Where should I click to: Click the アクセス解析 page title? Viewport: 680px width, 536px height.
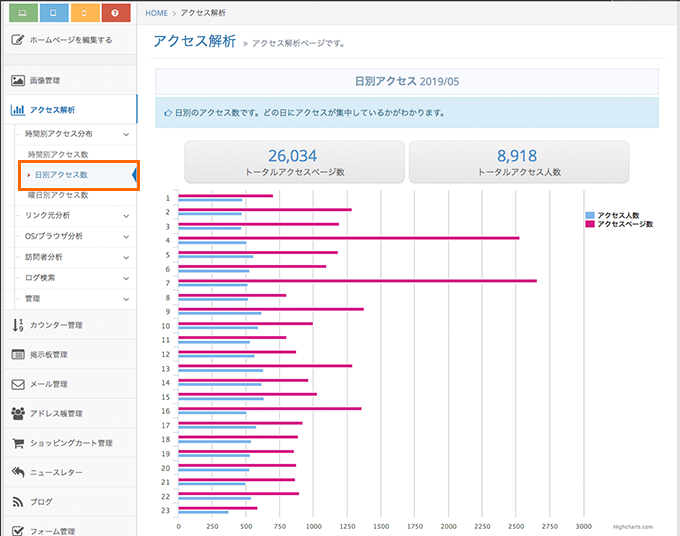coord(195,41)
